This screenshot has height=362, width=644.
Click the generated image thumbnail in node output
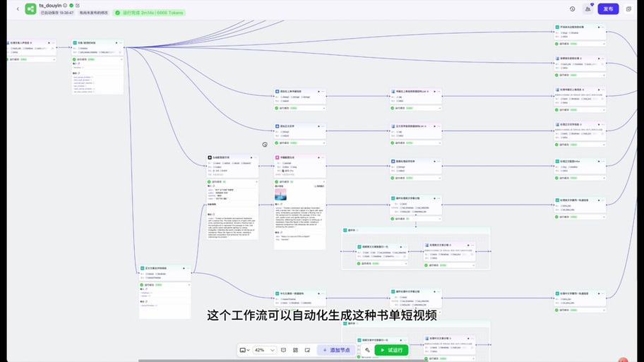281,195
